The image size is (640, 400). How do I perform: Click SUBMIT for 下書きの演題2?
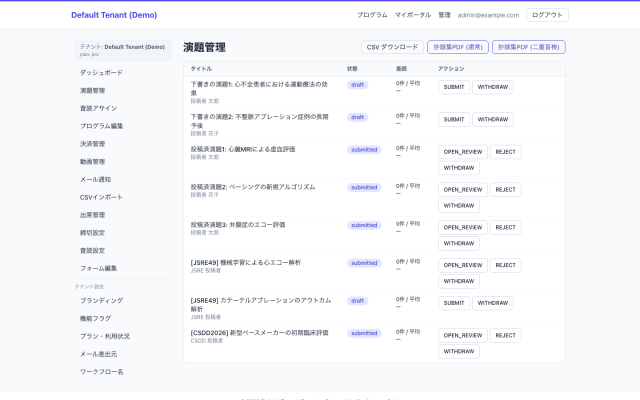point(454,120)
